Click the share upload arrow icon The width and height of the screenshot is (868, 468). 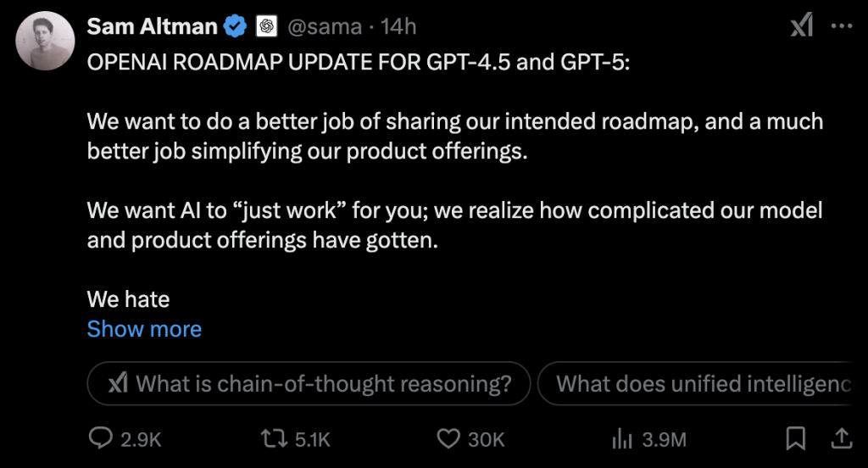click(x=840, y=438)
